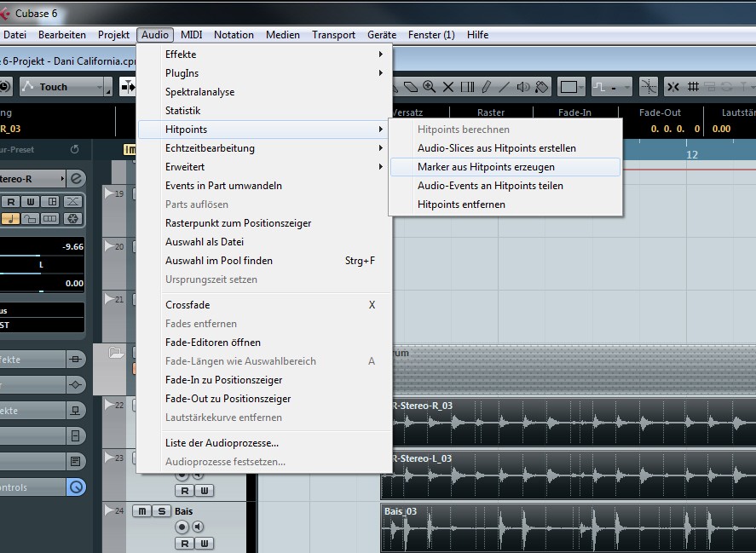Click the notepad section icon
This screenshot has height=553, width=756.
tap(76, 461)
